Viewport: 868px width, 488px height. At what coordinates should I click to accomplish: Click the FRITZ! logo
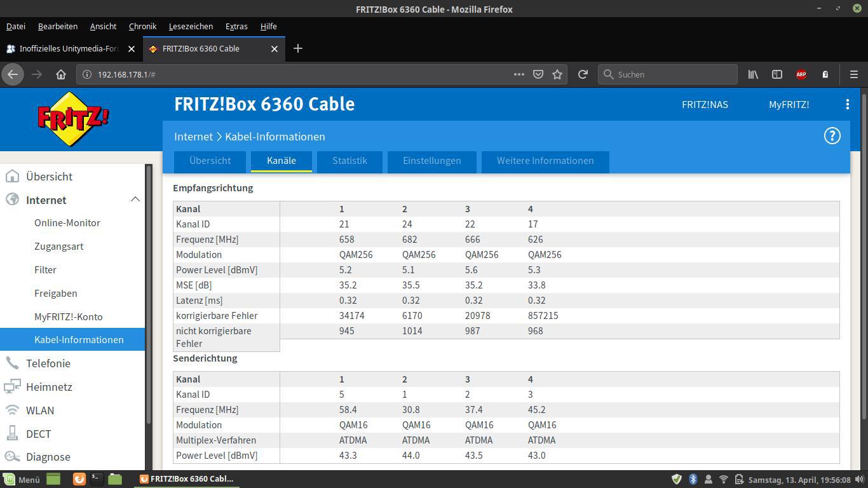click(x=73, y=119)
